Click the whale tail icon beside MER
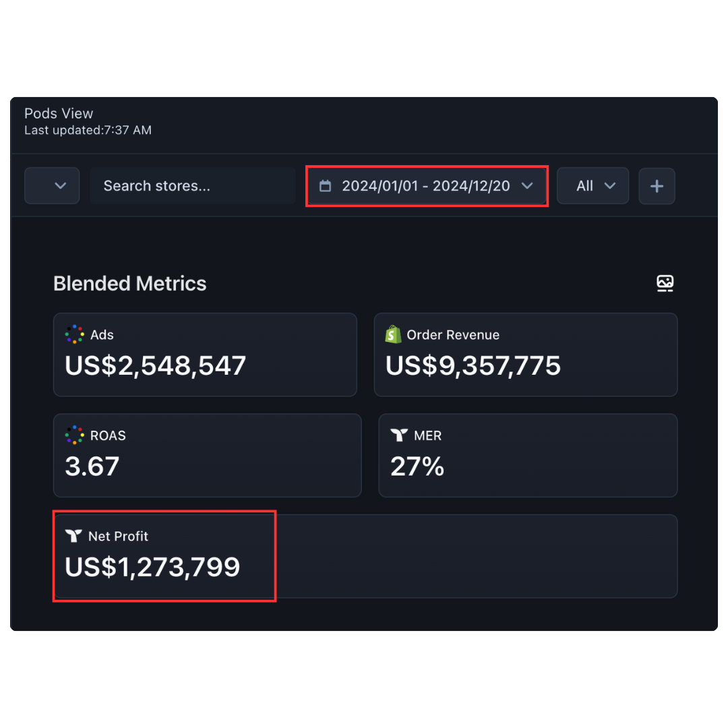This screenshot has height=728, width=728. (x=399, y=435)
